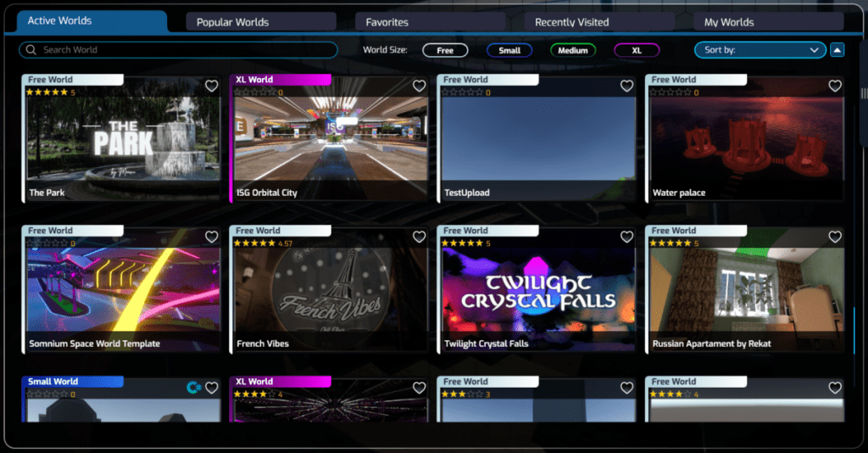Toggle the Free world size filter
868x453 pixels.
(x=445, y=50)
